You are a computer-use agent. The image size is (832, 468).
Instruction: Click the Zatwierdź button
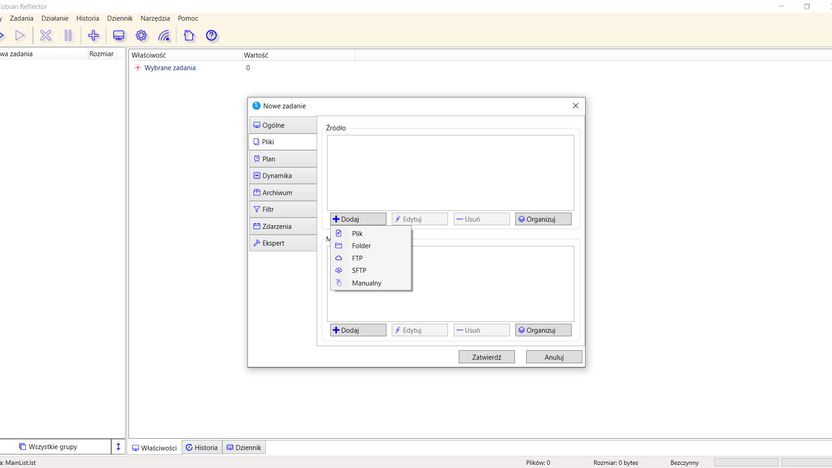487,357
